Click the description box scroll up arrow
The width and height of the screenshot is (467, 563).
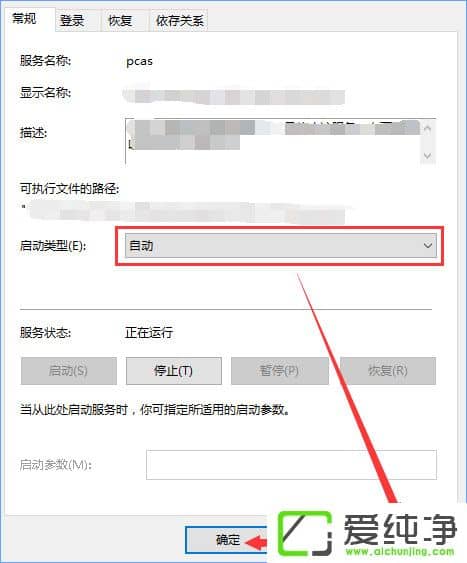pos(427,129)
